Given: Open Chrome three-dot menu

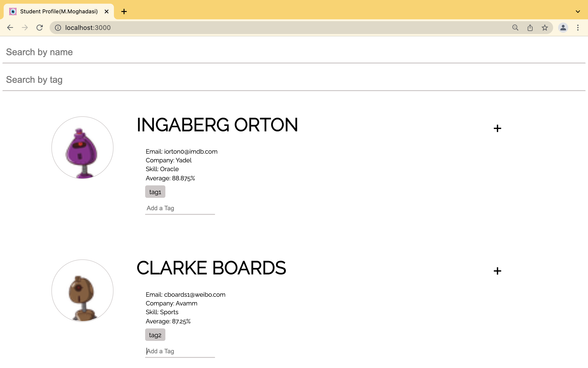Looking at the screenshot, I should click(x=578, y=28).
